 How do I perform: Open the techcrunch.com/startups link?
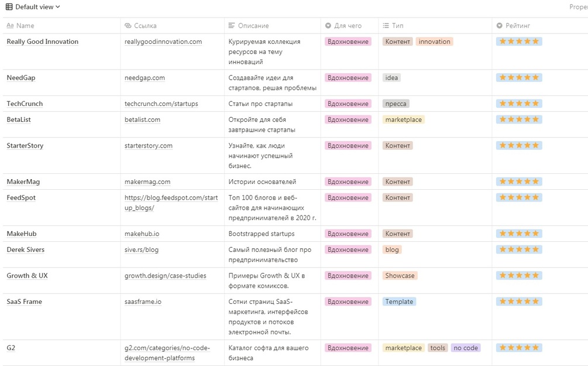click(161, 104)
